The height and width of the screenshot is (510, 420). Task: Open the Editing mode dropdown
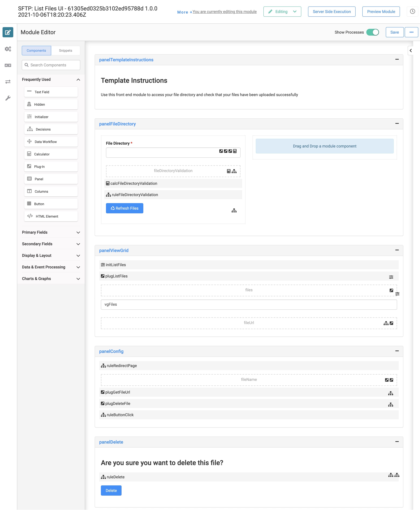click(x=282, y=12)
